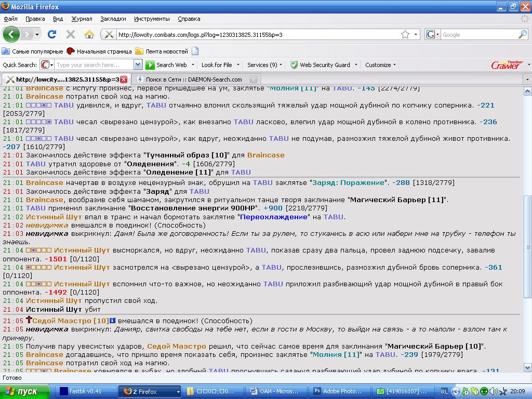
Task: Expand the Quick Search history dropdown
Action: click(138, 65)
